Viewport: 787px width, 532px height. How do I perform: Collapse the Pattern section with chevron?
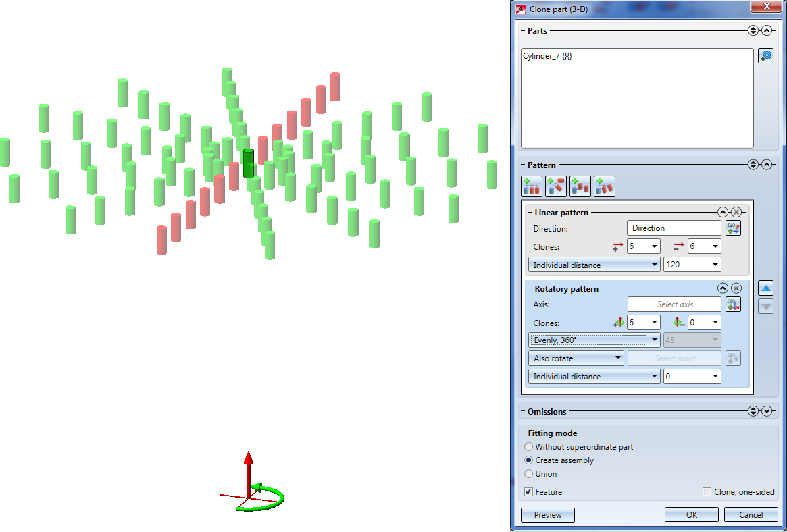click(767, 165)
